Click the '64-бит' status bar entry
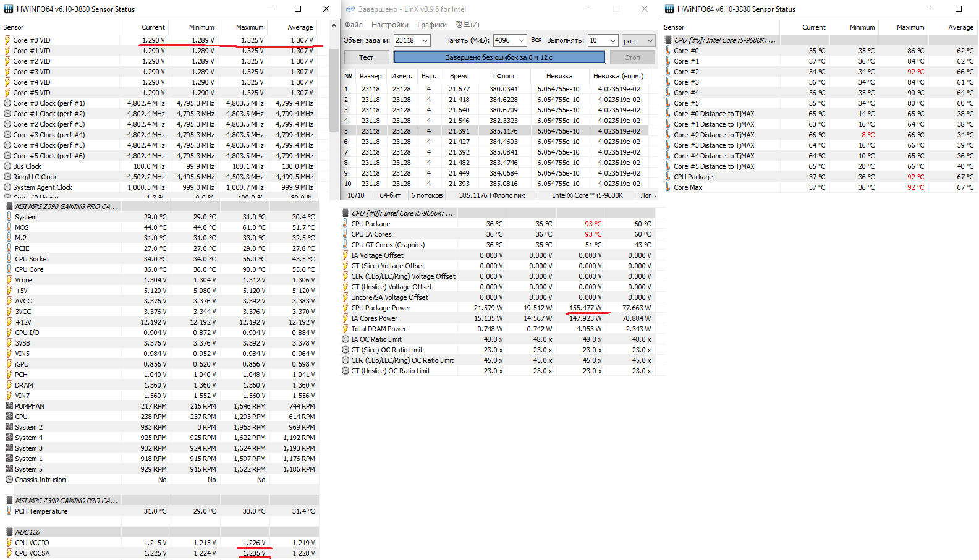The height and width of the screenshot is (560, 979). pos(391,195)
